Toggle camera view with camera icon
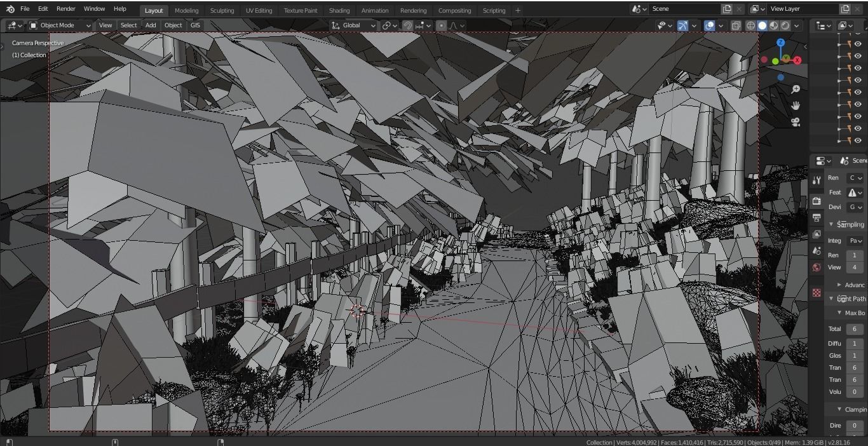This screenshot has height=446, width=868. pyautogui.click(x=795, y=122)
